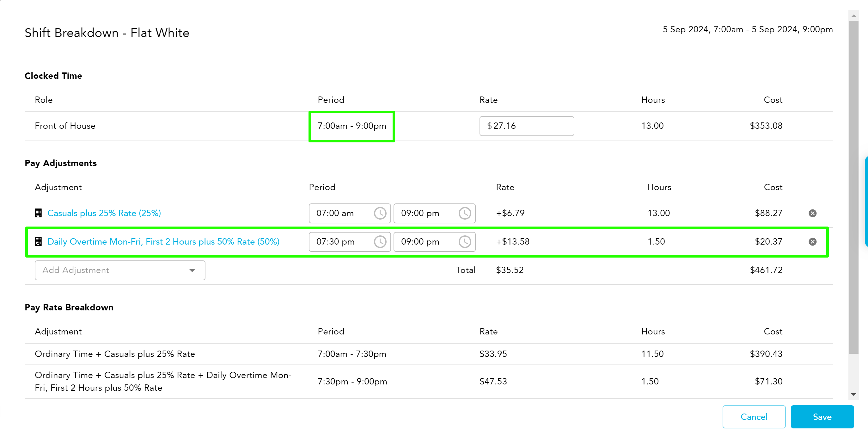Click the 11.50 hours value
The height and width of the screenshot is (436, 868).
click(x=652, y=354)
